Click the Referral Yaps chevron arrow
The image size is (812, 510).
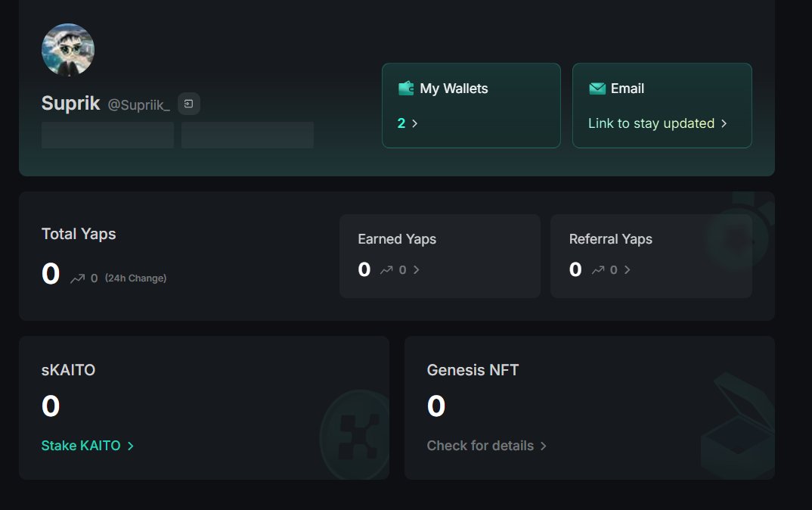627,269
